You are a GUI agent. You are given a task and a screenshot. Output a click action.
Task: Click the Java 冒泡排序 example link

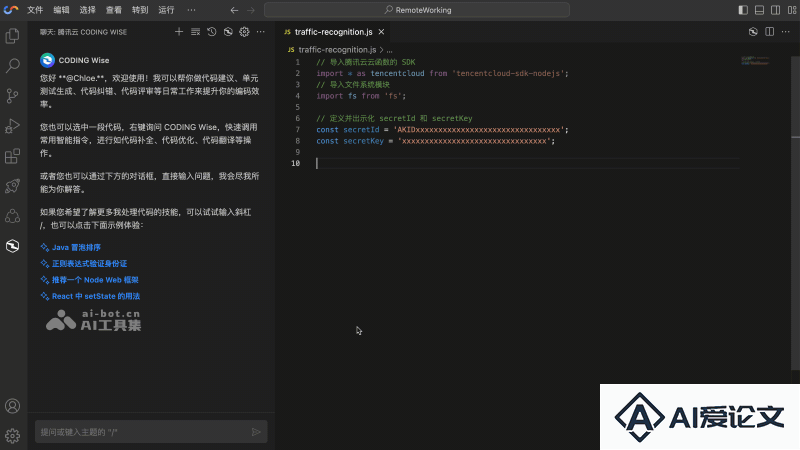[x=76, y=247]
